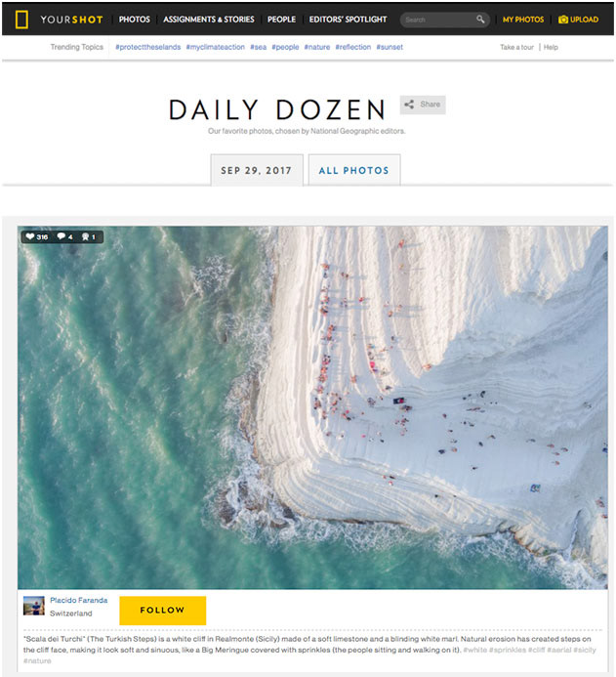Follow Placido Faranda with yellow button

click(x=163, y=610)
